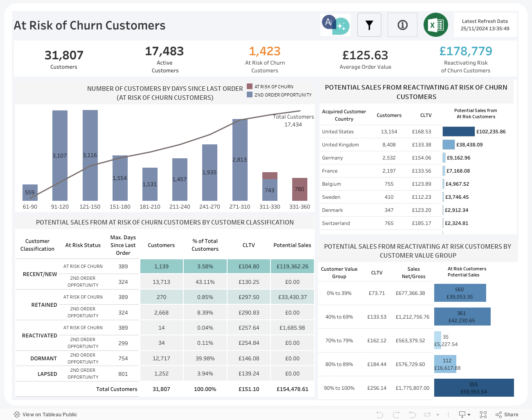Select the Denmark country label
The height and width of the screenshot is (420, 532).
pos(332,210)
